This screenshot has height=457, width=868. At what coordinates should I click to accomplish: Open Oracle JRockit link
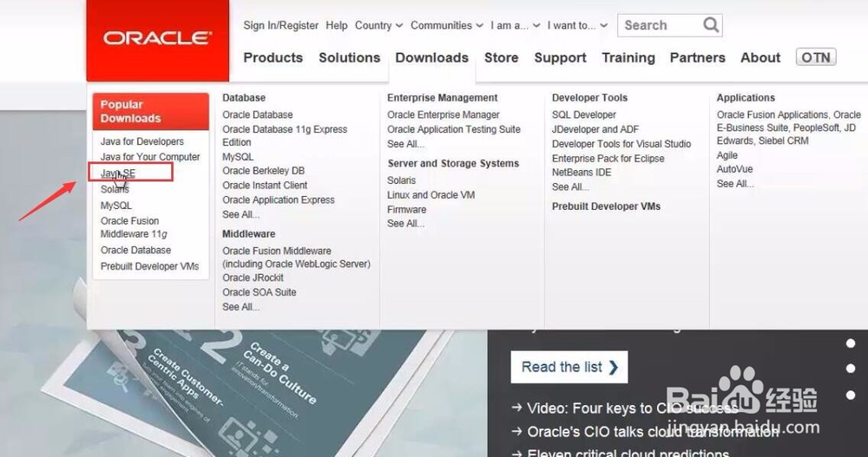(253, 277)
